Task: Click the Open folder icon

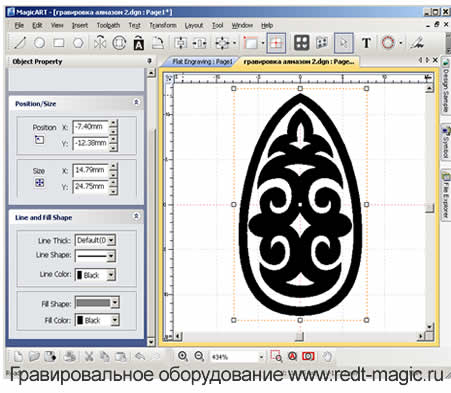Action: [34, 356]
